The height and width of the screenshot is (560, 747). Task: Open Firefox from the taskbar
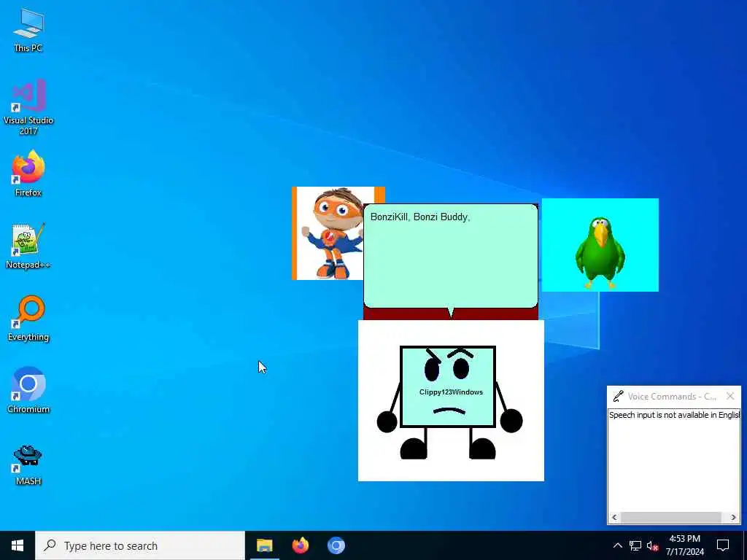pos(300,545)
